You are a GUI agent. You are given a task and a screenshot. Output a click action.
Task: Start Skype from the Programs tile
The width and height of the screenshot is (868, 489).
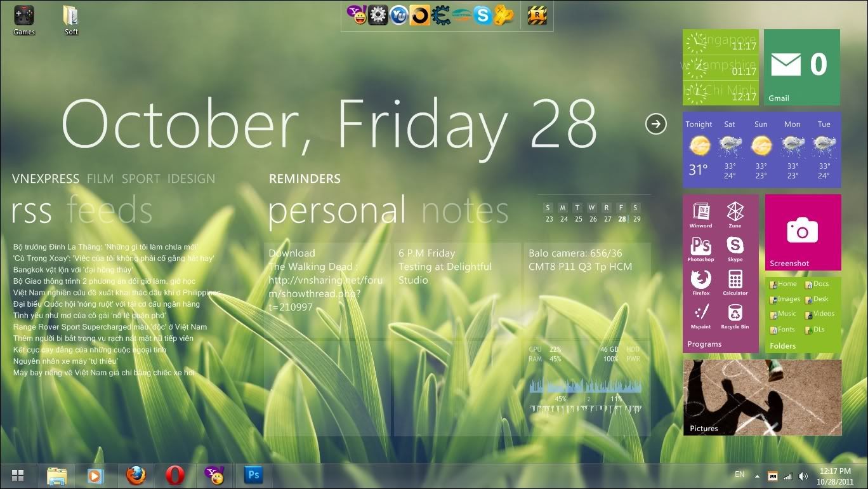coord(735,250)
